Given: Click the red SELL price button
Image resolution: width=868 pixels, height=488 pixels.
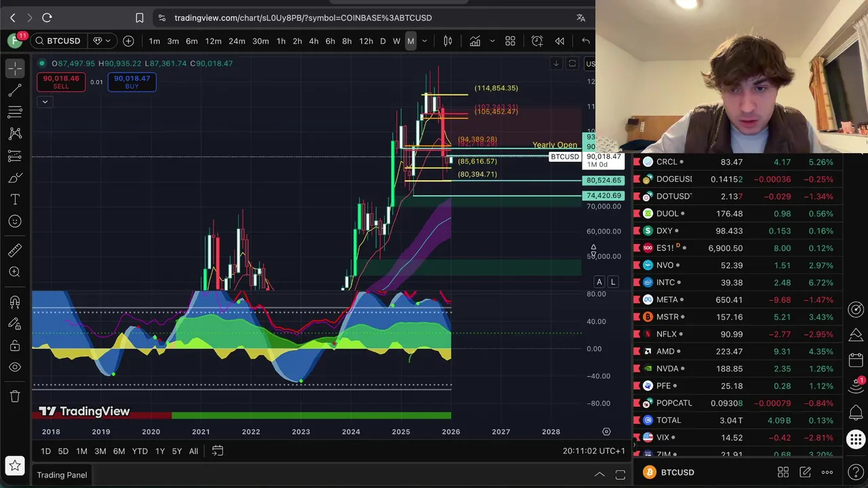Looking at the screenshot, I should (x=61, y=82).
